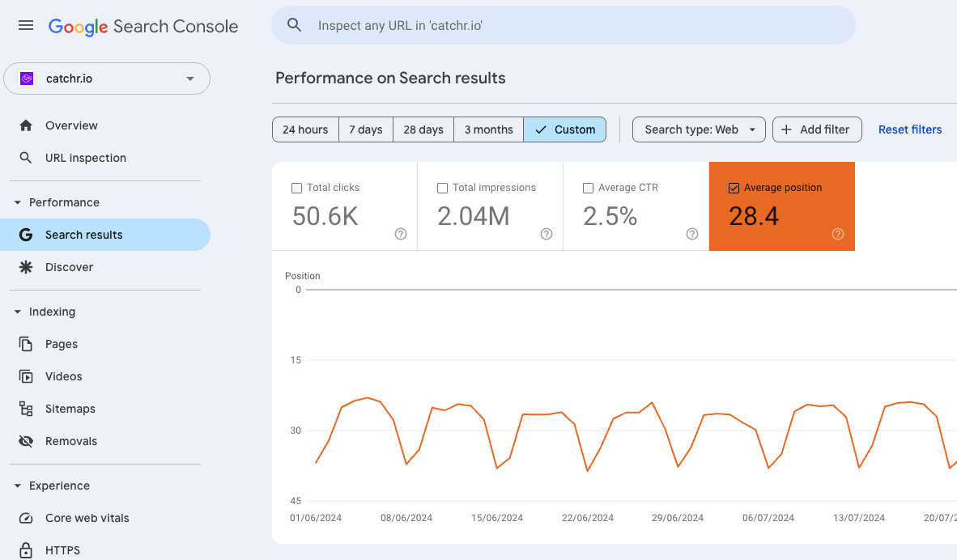Viewport: 957px width, 560px height.
Task: Collapse the Performance section
Action: [17, 202]
